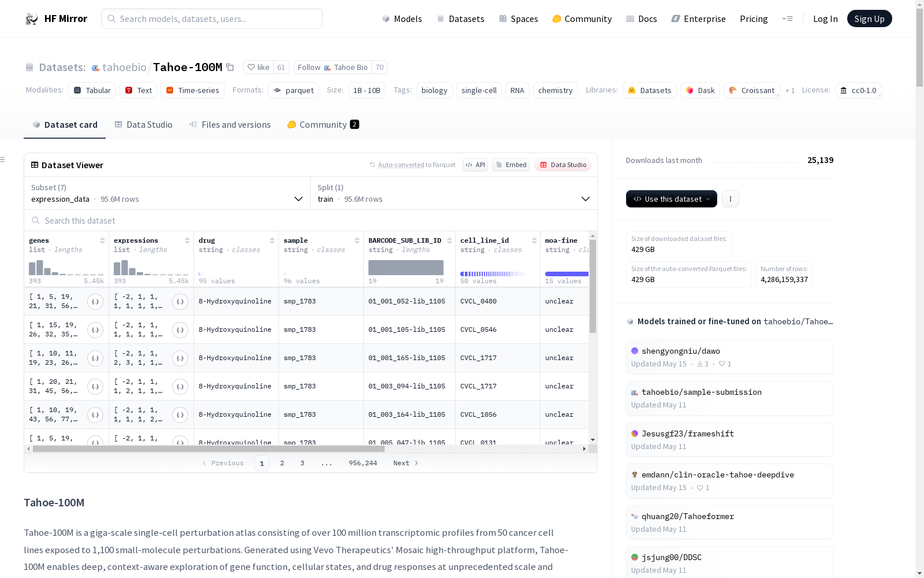Click the tahoebio organization avatar icon
This screenshot has height=578, width=924.
tap(96, 68)
